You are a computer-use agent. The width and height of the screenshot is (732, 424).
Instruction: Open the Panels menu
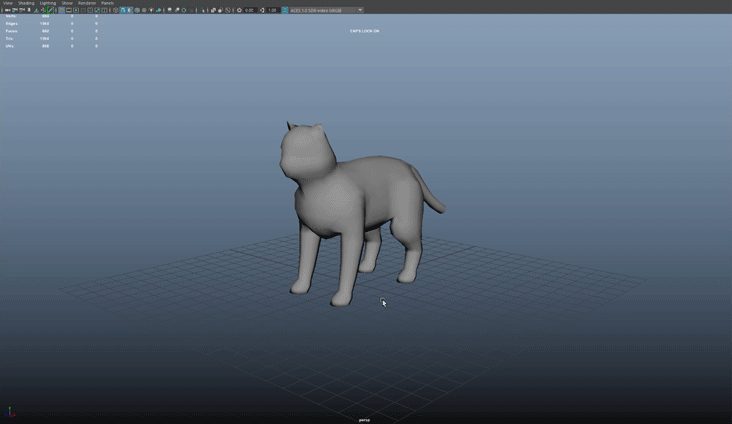tap(107, 3)
